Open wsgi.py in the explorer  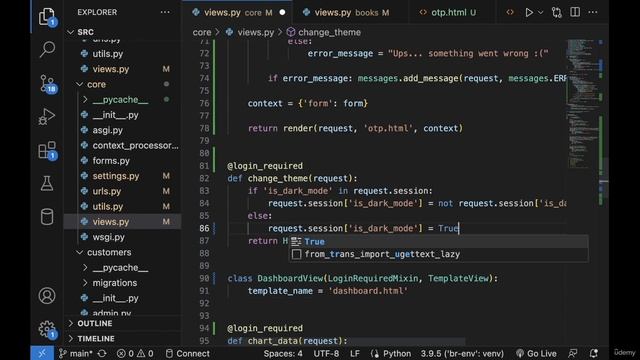pyautogui.click(x=108, y=237)
